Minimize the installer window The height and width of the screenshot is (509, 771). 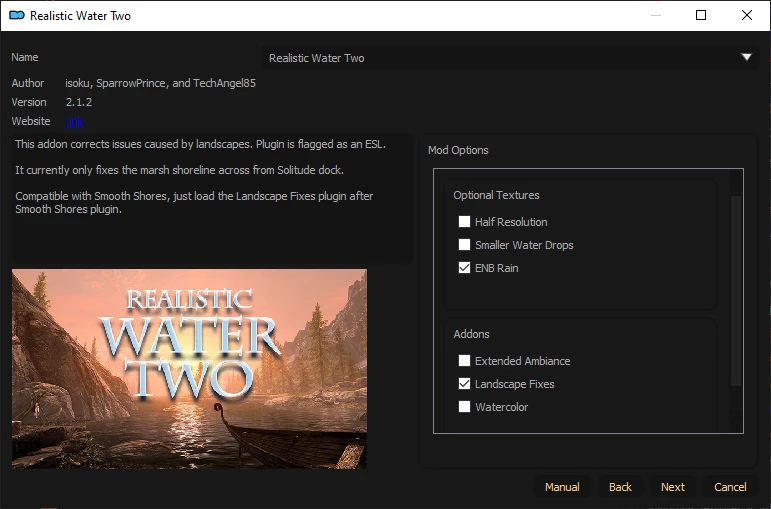(x=655, y=15)
